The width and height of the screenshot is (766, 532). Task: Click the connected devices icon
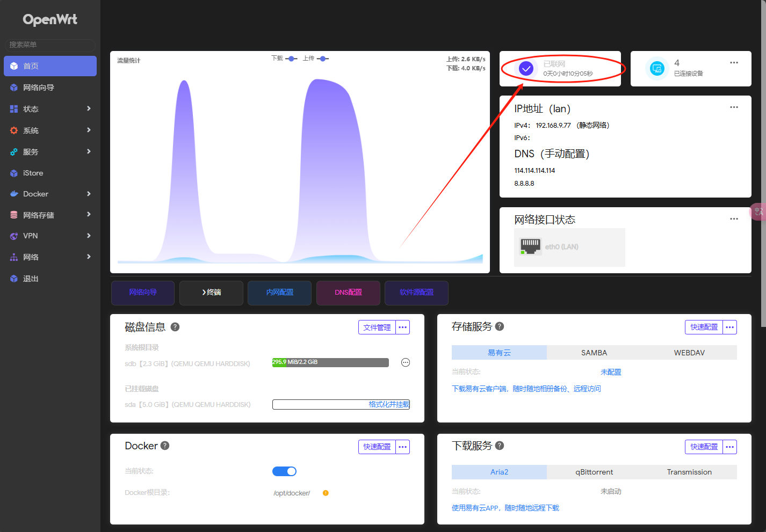click(x=657, y=68)
